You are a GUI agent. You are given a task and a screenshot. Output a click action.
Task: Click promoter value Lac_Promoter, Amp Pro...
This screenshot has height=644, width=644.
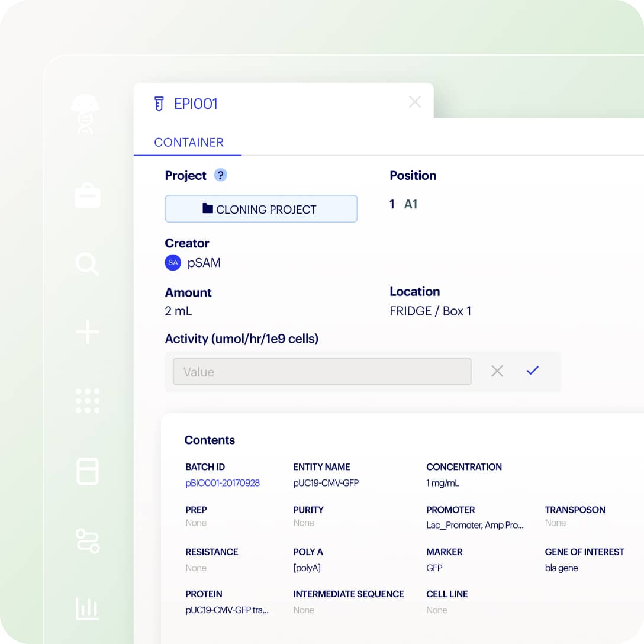(475, 525)
